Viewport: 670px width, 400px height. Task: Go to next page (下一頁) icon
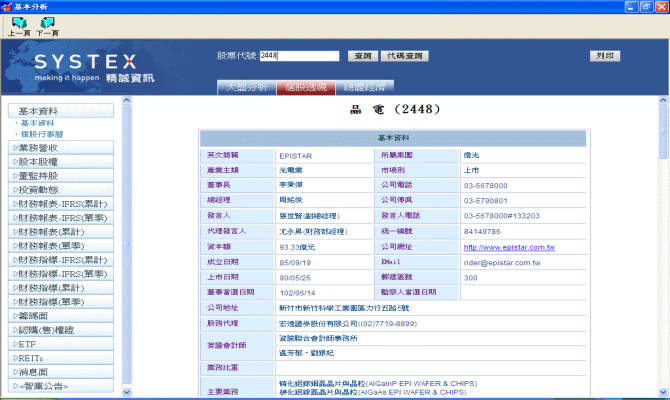[47, 26]
